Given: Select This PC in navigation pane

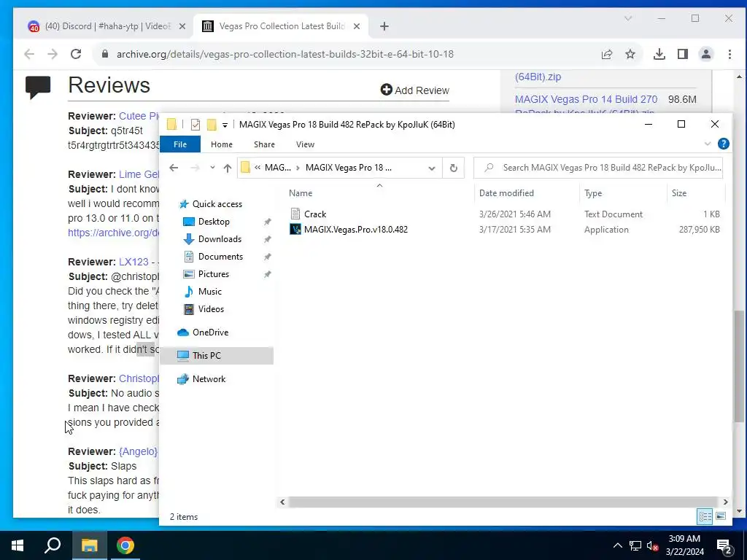Looking at the screenshot, I should (x=217, y=356).
